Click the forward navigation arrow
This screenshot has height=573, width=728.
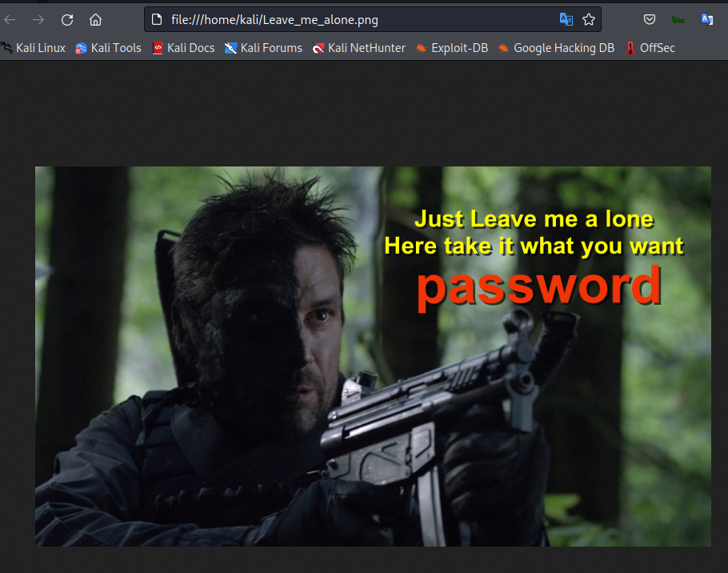38,20
